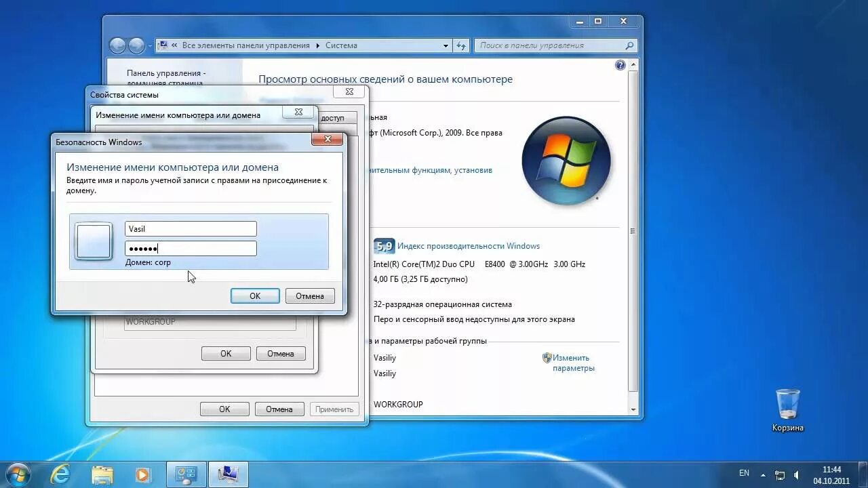
Task: Open the Корзина recycle bin
Action: [788, 405]
